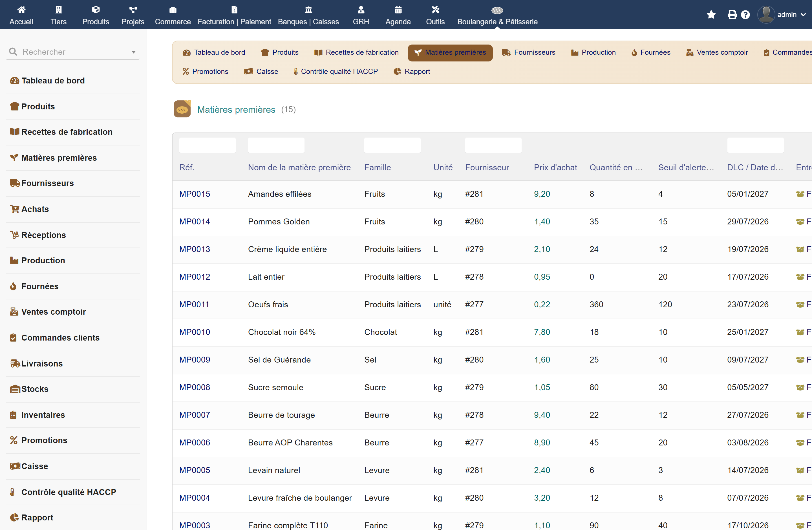Screen dimensions: 812x530
Task: Click the bookmarks star icon
Action: click(711, 15)
